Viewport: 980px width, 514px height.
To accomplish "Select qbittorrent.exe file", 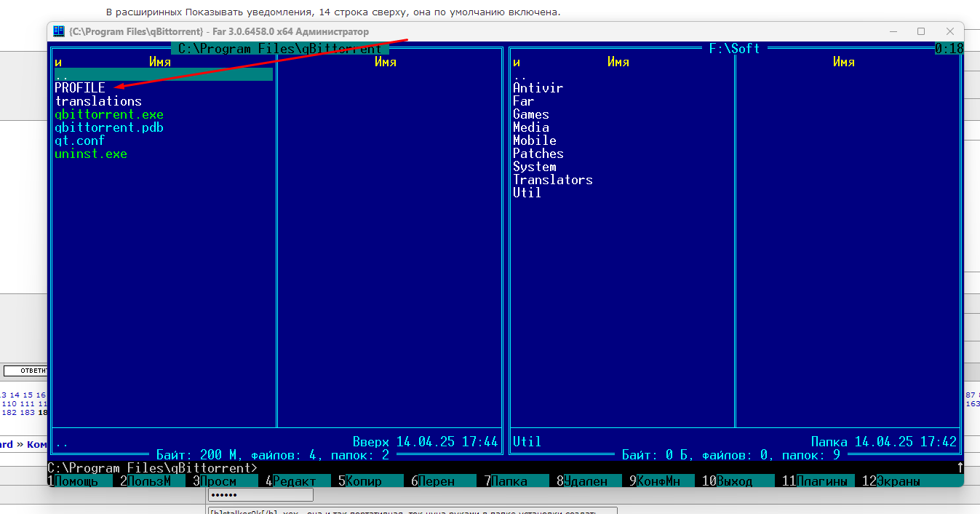I will [x=109, y=114].
